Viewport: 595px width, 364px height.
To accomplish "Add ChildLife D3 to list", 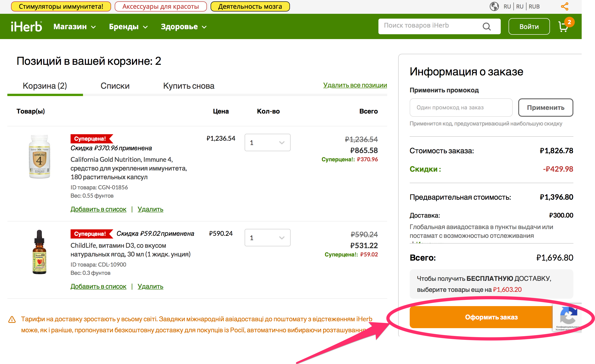I will [98, 287].
